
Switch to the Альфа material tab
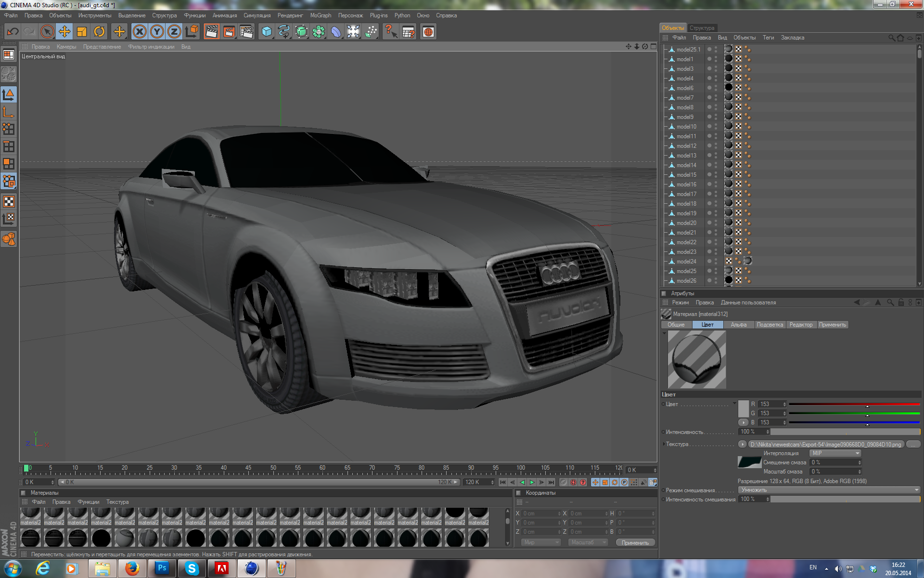tap(738, 325)
